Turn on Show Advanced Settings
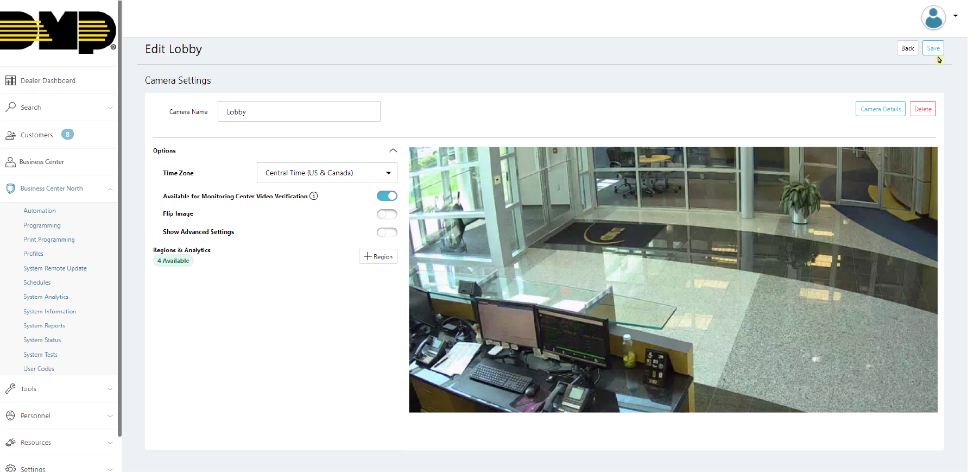This screenshot has width=980, height=472. pyautogui.click(x=387, y=232)
